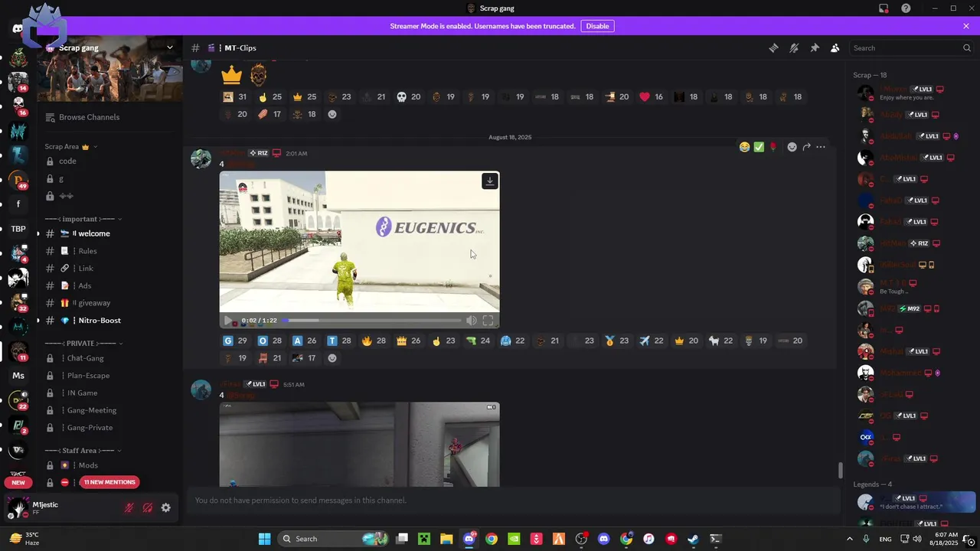The height and width of the screenshot is (551, 980).
Task: Seek on the video progress bar
Action: pyautogui.click(x=374, y=321)
